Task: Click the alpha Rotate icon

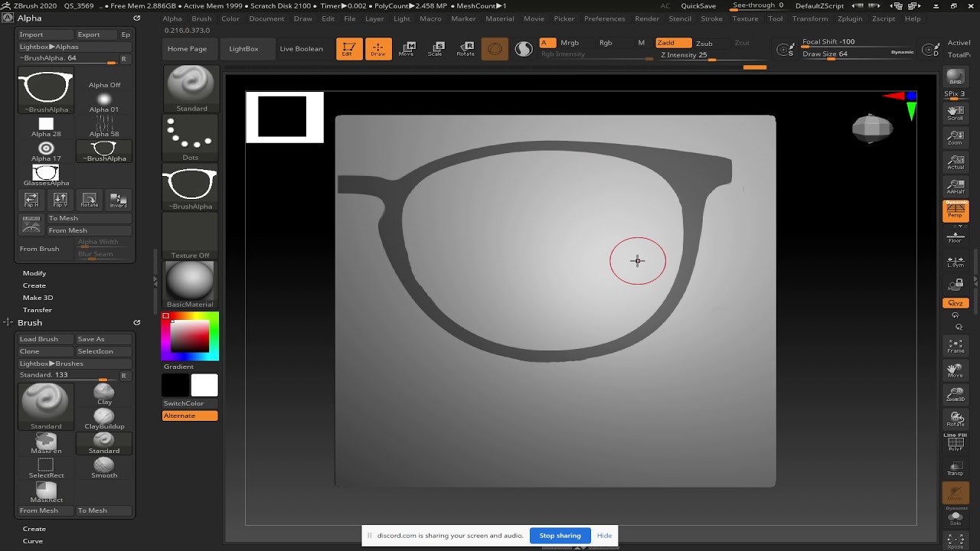Action: [x=90, y=201]
